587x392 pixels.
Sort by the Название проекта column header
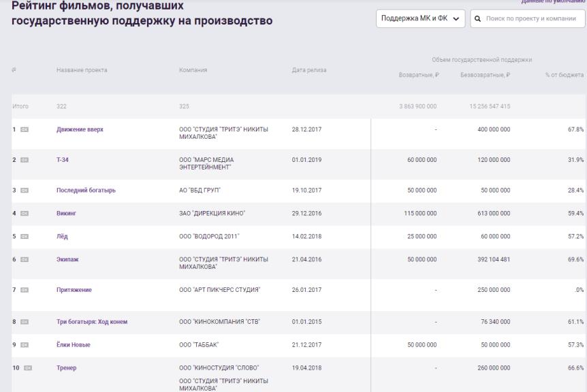(82, 70)
